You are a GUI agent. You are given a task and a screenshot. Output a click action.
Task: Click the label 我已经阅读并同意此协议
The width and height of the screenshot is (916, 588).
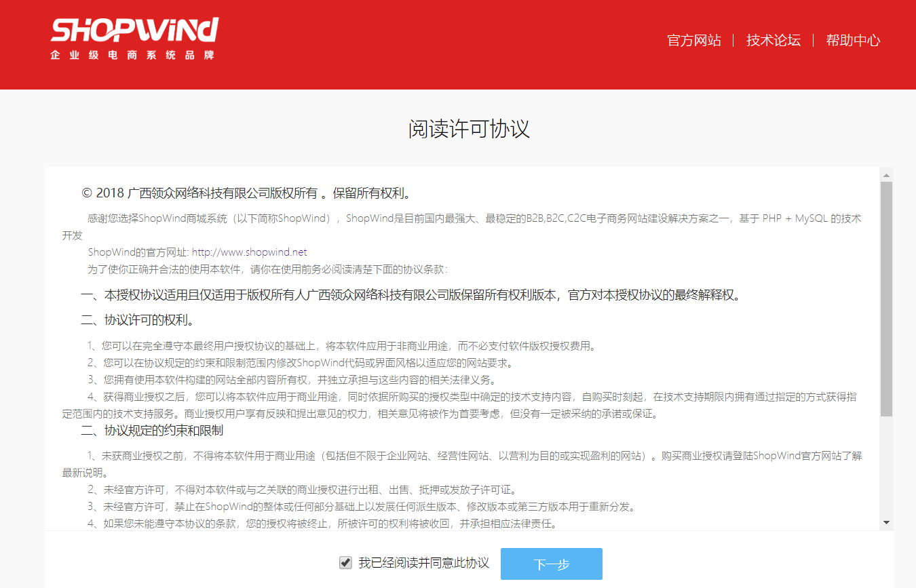click(x=424, y=563)
